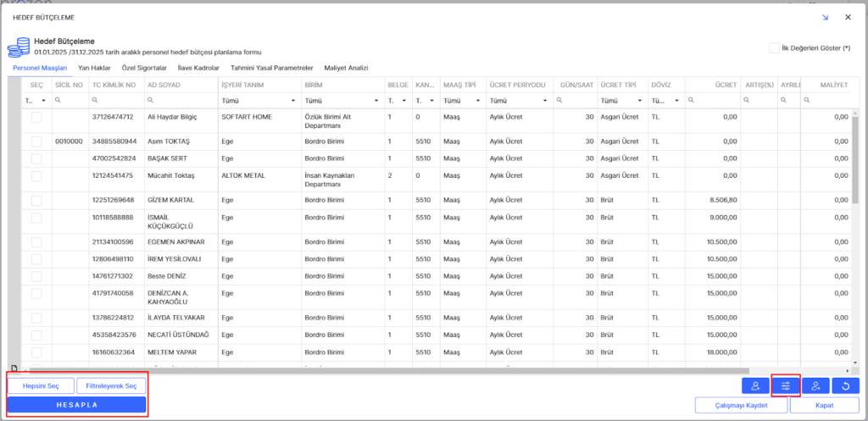Enable the İlk Değerleri Göster checkbox
Image resolution: width=868 pixels, height=421 pixels.
coord(774,48)
